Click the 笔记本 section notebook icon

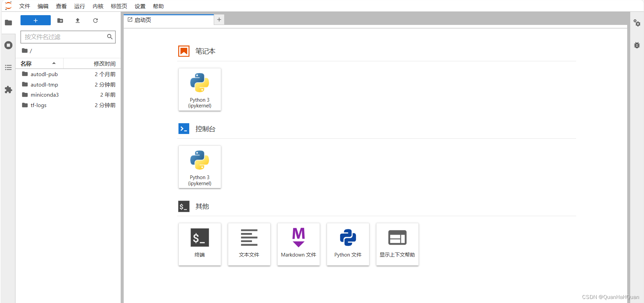[x=184, y=51]
